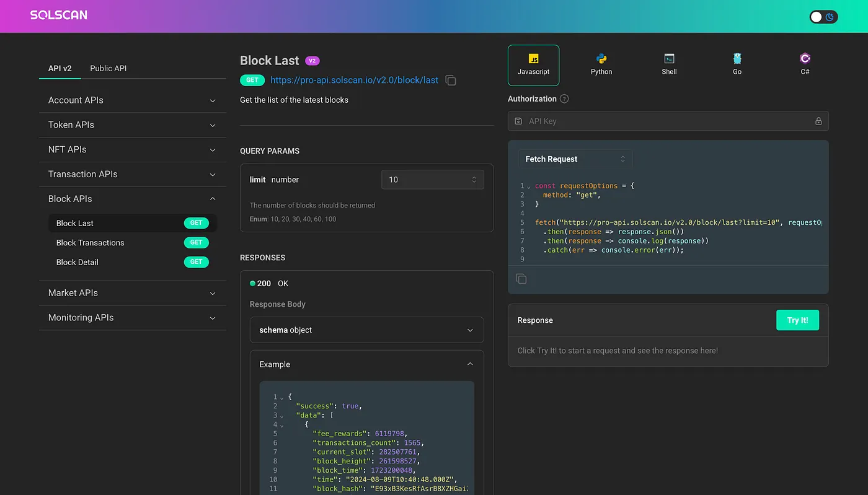Select the Python language icon
Viewport: 868px width, 495px height.
pyautogui.click(x=601, y=64)
